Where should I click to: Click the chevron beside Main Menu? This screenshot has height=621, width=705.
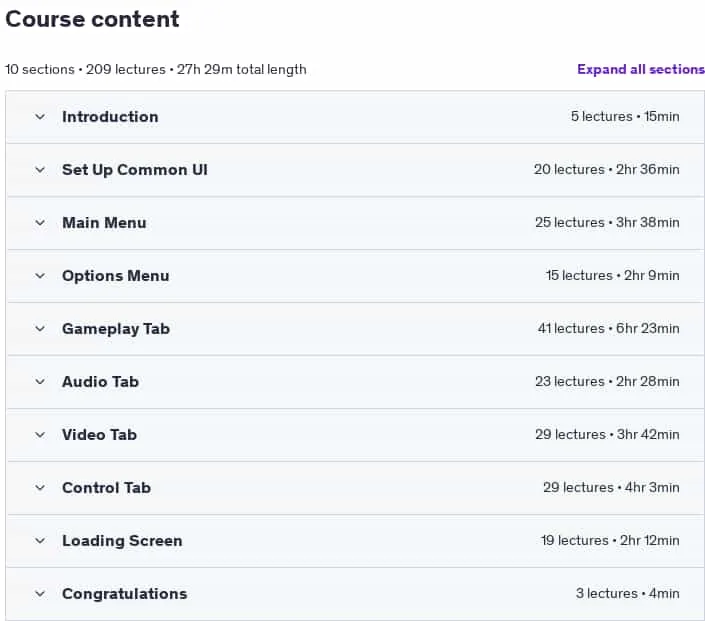pos(40,223)
